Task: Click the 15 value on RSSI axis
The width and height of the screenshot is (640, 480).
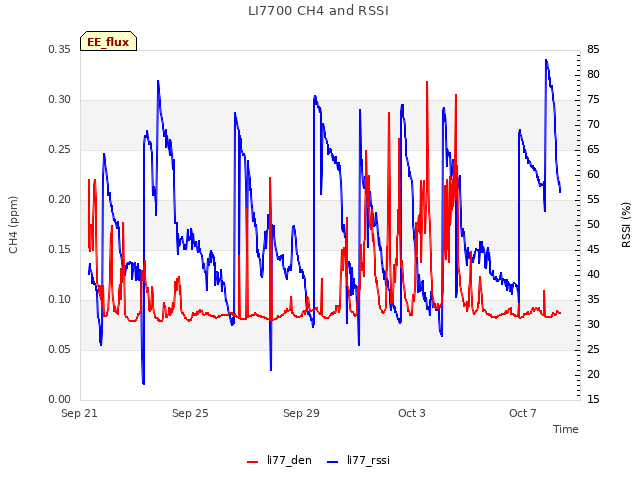Action: [x=593, y=400]
